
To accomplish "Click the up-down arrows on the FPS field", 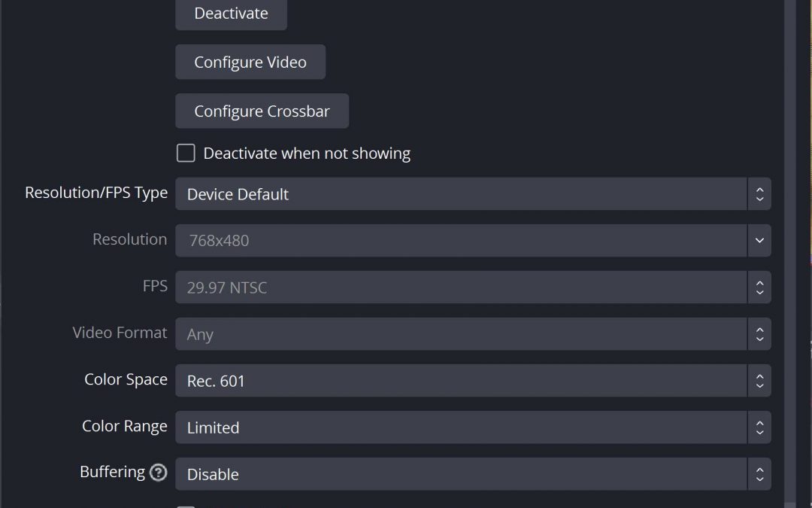I will [x=759, y=287].
